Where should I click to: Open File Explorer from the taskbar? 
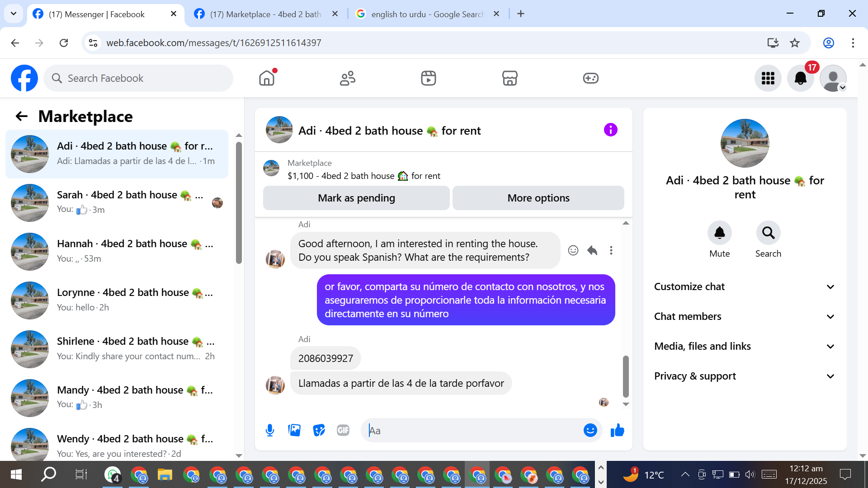(x=165, y=474)
